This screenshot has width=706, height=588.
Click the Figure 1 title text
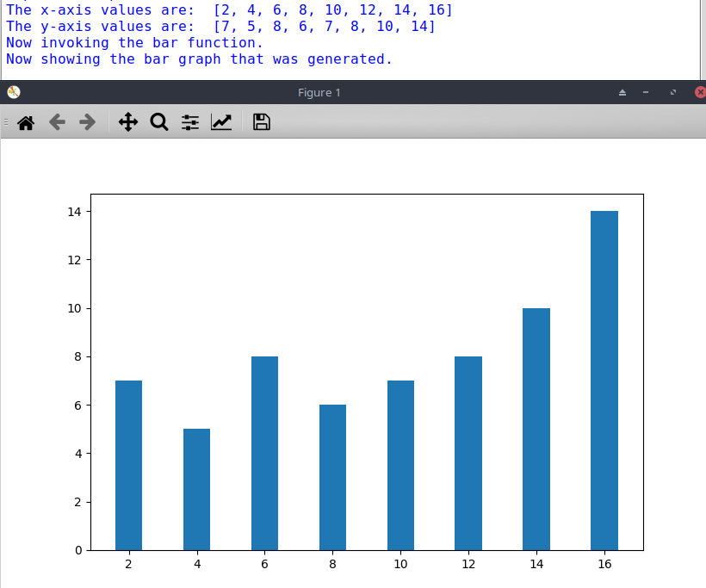(x=319, y=93)
